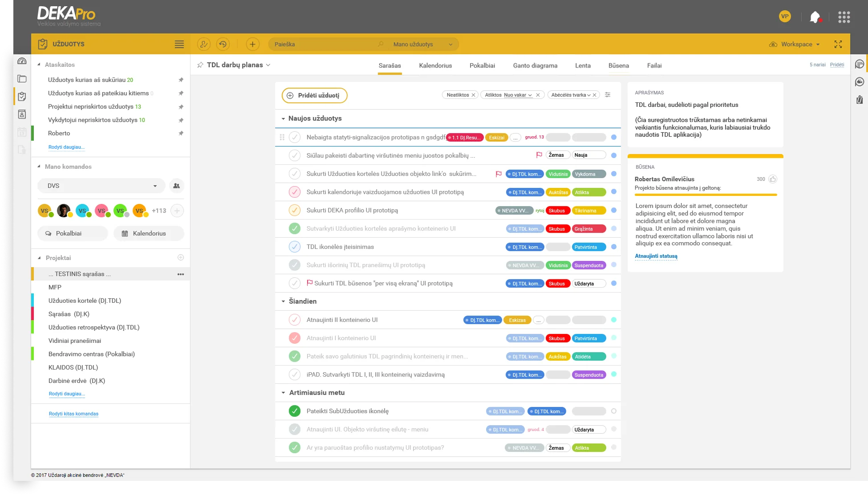Open the Būsena tab
This screenshot has width=868, height=496.
click(x=619, y=65)
